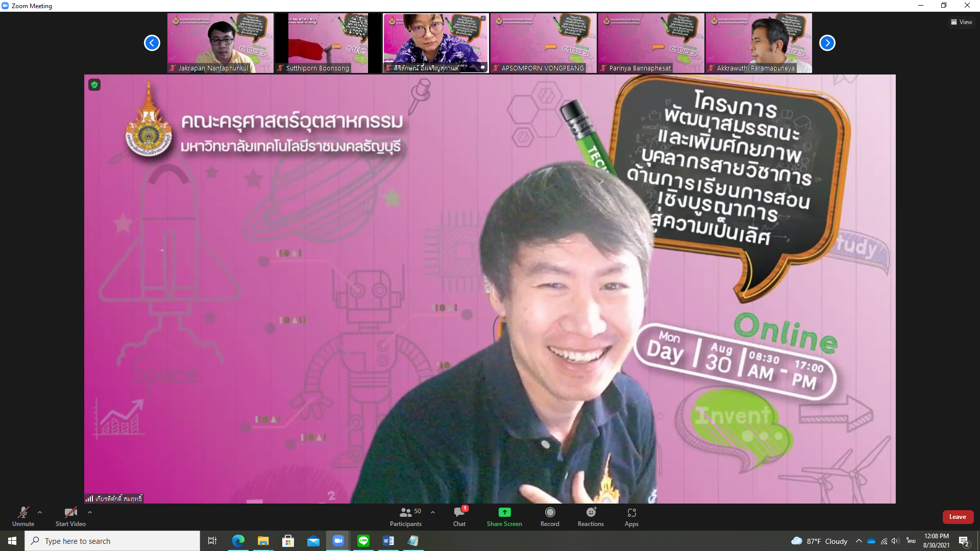Select APSOMPORN VONGPEANG video thumbnail
Screen dimensions: 980x551
544,43
